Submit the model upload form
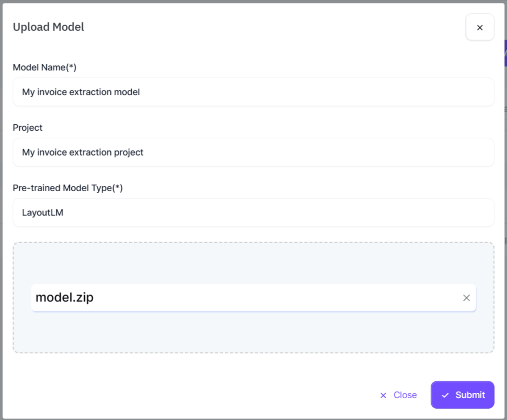 (x=462, y=395)
